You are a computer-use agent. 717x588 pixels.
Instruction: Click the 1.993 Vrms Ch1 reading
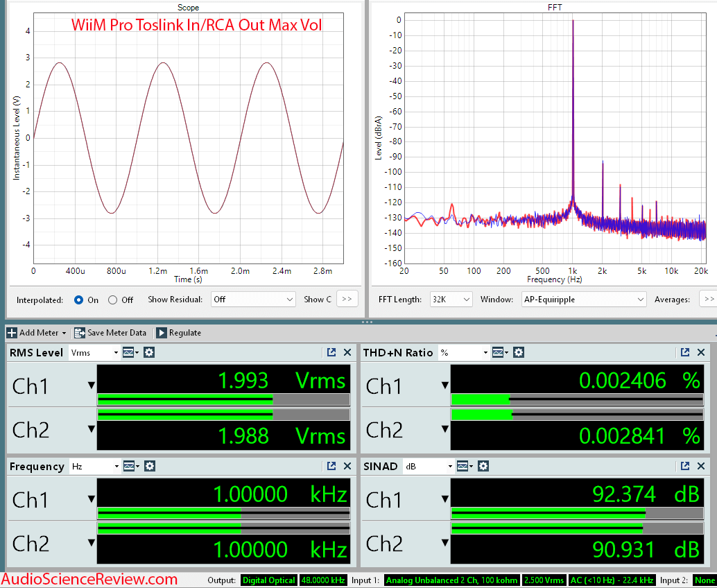pyautogui.click(x=282, y=381)
